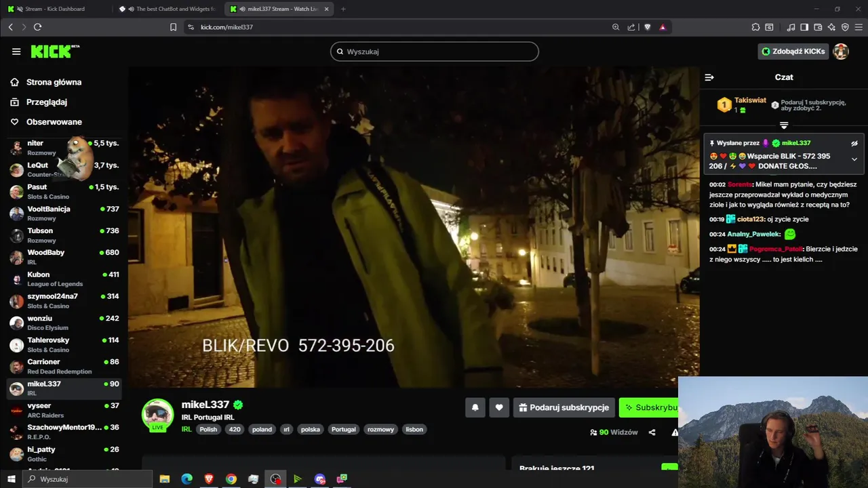The width and height of the screenshot is (868, 488).
Task: Open Chrome from the taskbar
Action: pyautogui.click(x=231, y=479)
